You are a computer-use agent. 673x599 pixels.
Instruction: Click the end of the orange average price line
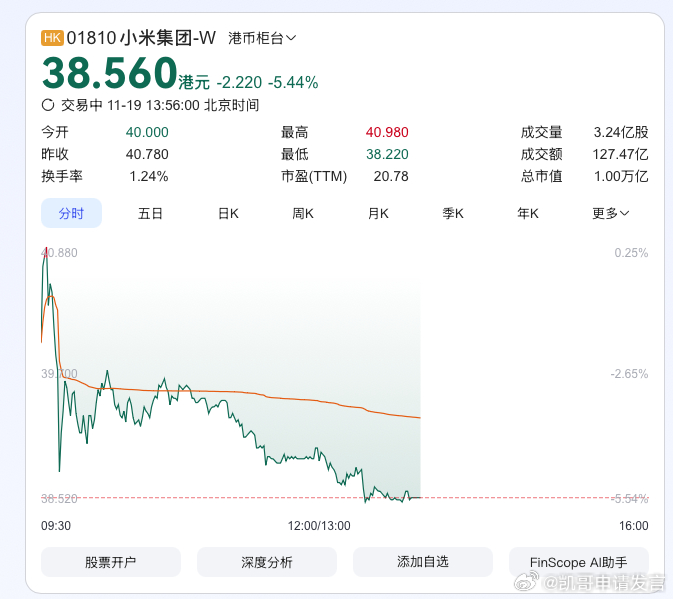point(420,417)
